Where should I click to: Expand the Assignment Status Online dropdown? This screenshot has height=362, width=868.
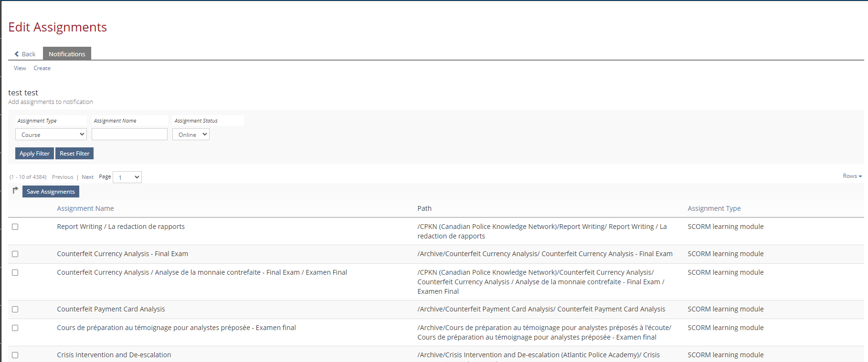point(191,134)
